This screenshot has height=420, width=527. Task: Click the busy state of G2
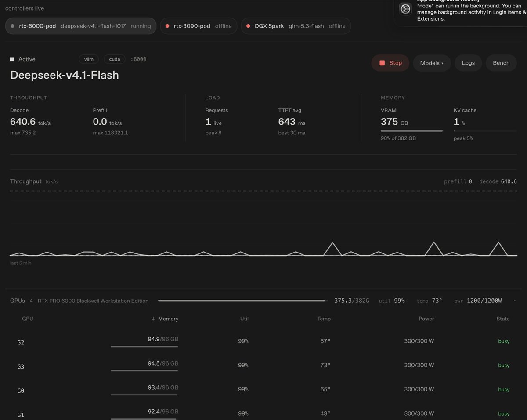504,341
